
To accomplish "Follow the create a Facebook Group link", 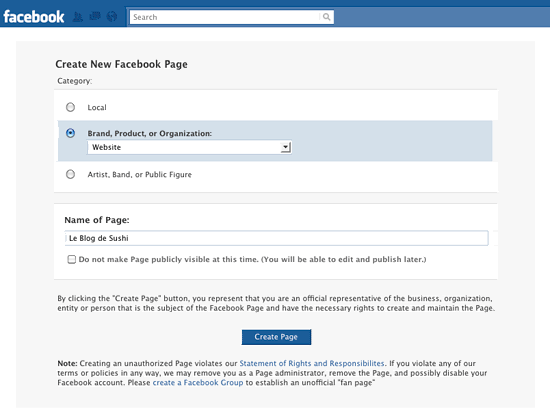I will (x=198, y=383).
